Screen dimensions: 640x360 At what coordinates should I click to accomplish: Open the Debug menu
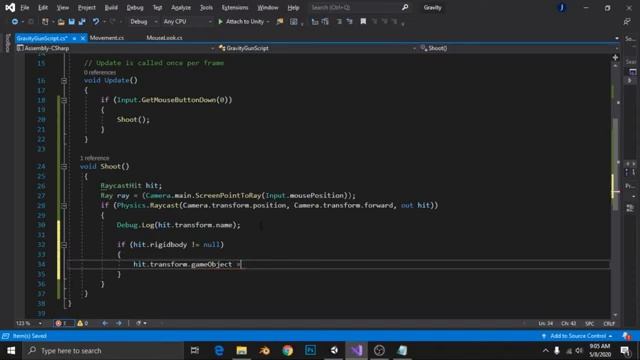tap(135, 8)
